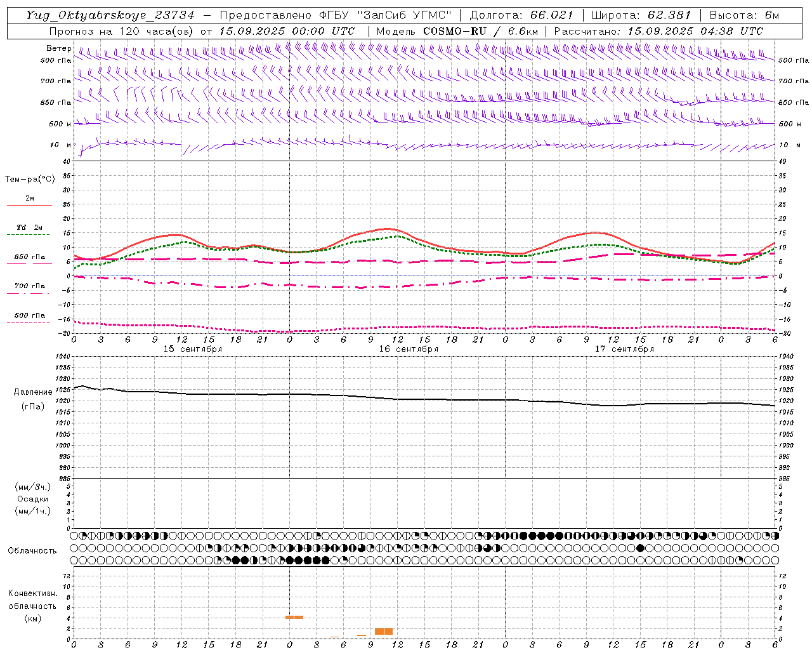Click the '16 сентября' date label
The width and height of the screenshot is (812, 650).
(409, 349)
